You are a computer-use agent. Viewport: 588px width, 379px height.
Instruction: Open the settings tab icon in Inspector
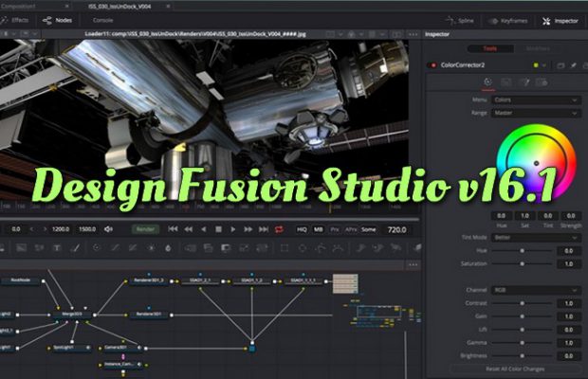542,82
